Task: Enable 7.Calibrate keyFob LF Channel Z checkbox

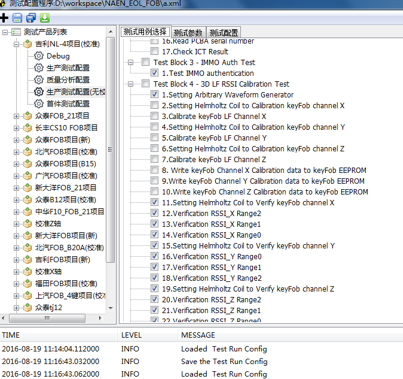Action: [x=154, y=159]
